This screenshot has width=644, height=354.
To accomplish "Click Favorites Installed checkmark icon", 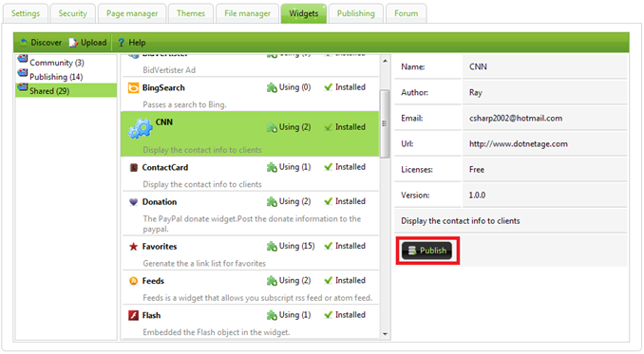I will pos(328,246).
